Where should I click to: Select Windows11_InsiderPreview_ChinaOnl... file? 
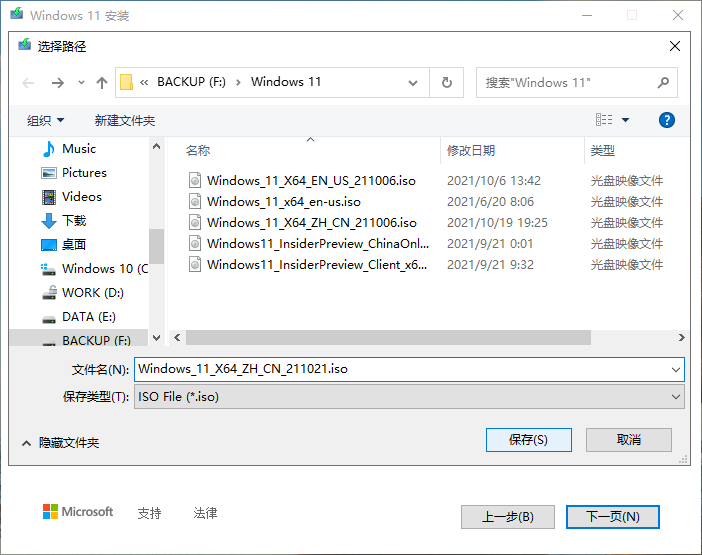point(318,244)
